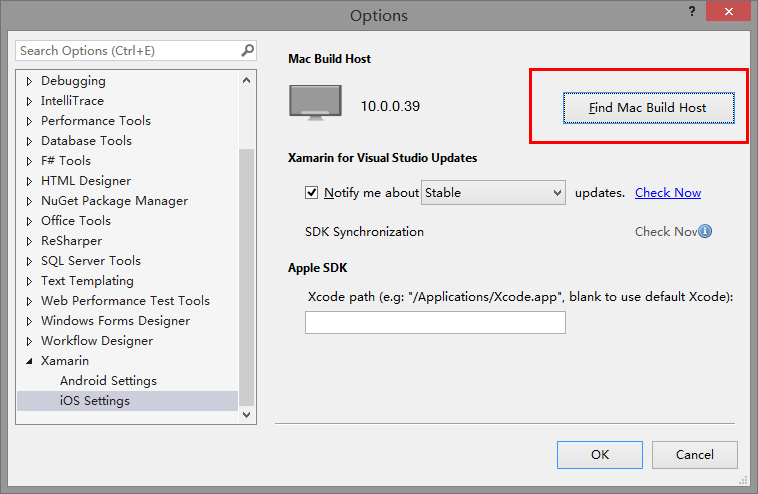Select Android Settings under Xamarin
758x494 pixels.
[x=108, y=381]
